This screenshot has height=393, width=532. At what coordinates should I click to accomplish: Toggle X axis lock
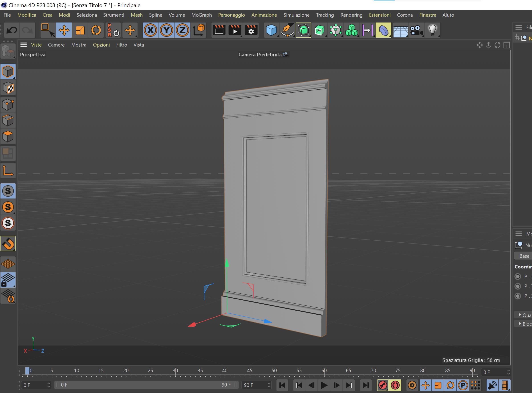[x=150, y=30]
